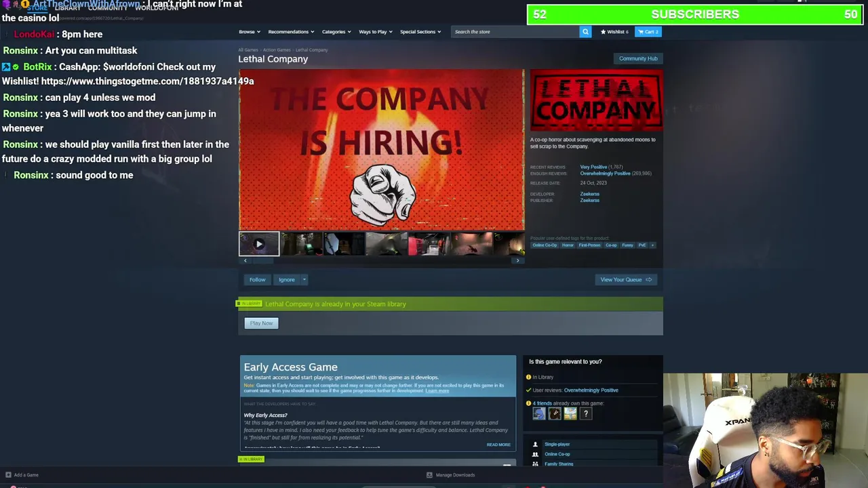Image resolution: width=868 pixels, height=488 pixels.
Task: Switch to the COMMUNITY tab
Action: (x=107, y=8)
